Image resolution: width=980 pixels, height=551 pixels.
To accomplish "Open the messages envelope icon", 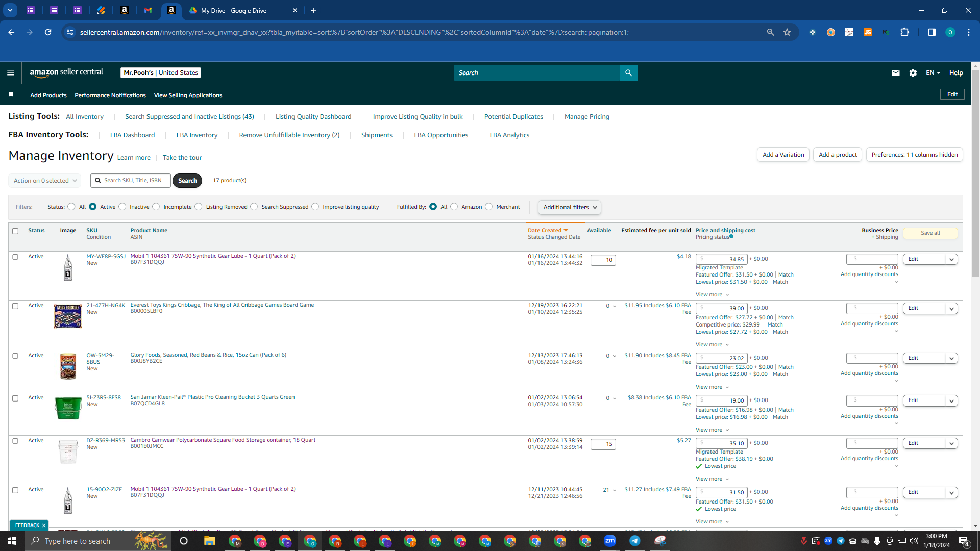I will click(x=895, y=73).
